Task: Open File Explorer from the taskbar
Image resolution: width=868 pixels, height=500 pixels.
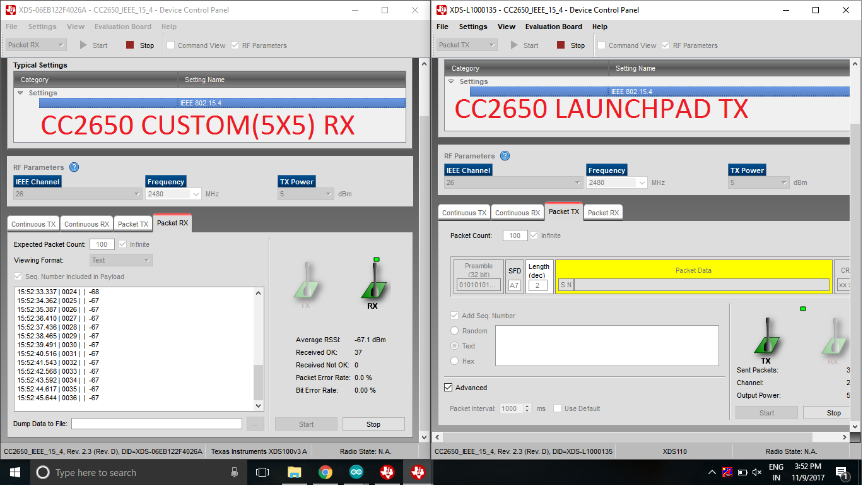Action: click(x=295, y=472)
